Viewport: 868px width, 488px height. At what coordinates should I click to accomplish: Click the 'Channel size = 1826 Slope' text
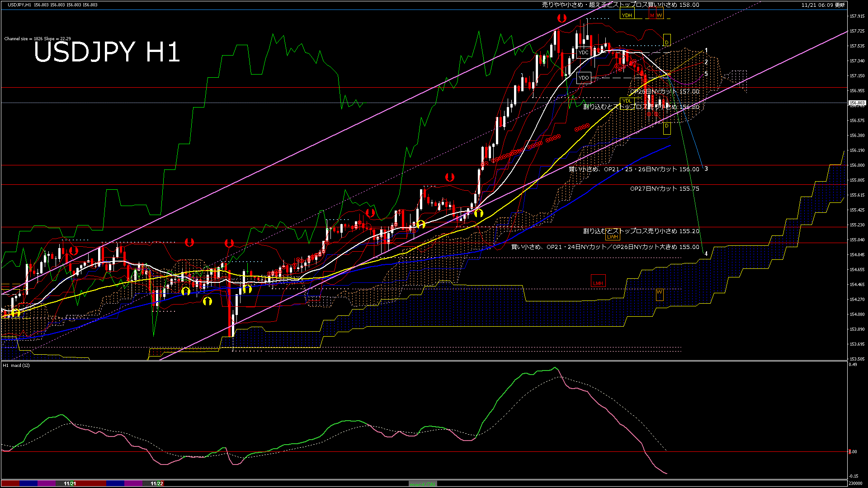click(x=37, y=39)
